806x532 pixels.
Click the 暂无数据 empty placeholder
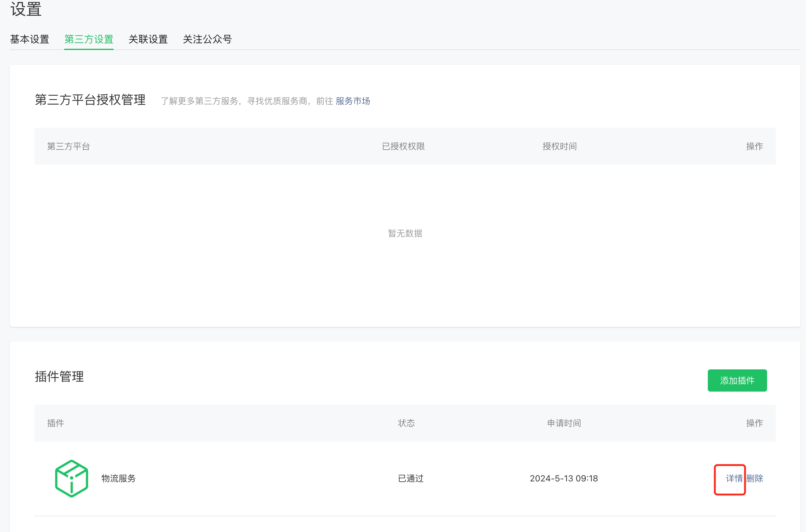405,233
